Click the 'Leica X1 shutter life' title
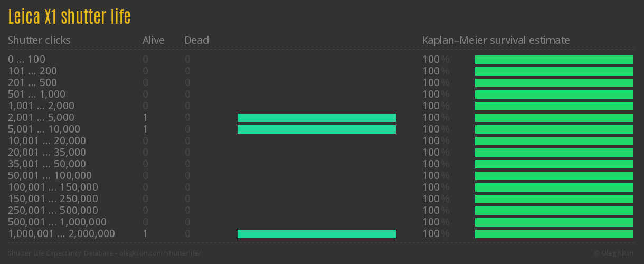The width and height of the screenshot is (644, 264). coord(69,17)
